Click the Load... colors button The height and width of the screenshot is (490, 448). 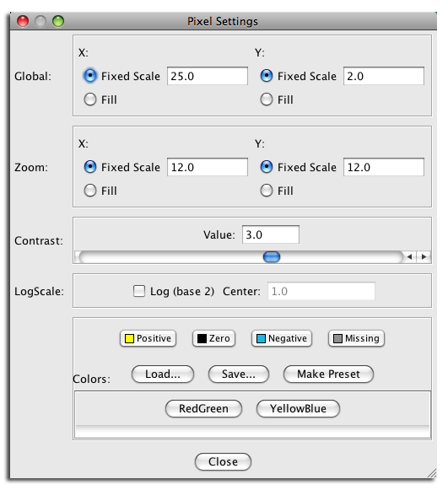tap(163, 374)
